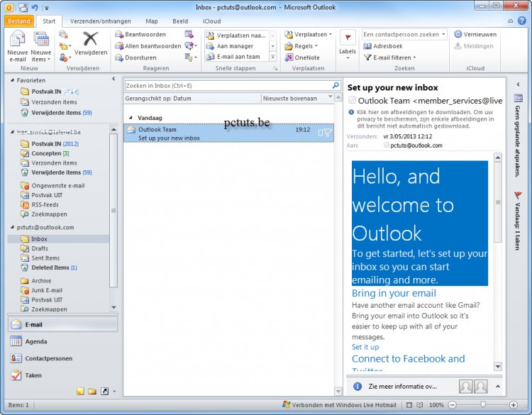This screenshot has height=415, width=532.
Task: Open the Beeld tab
Action: tap(180, 21)
